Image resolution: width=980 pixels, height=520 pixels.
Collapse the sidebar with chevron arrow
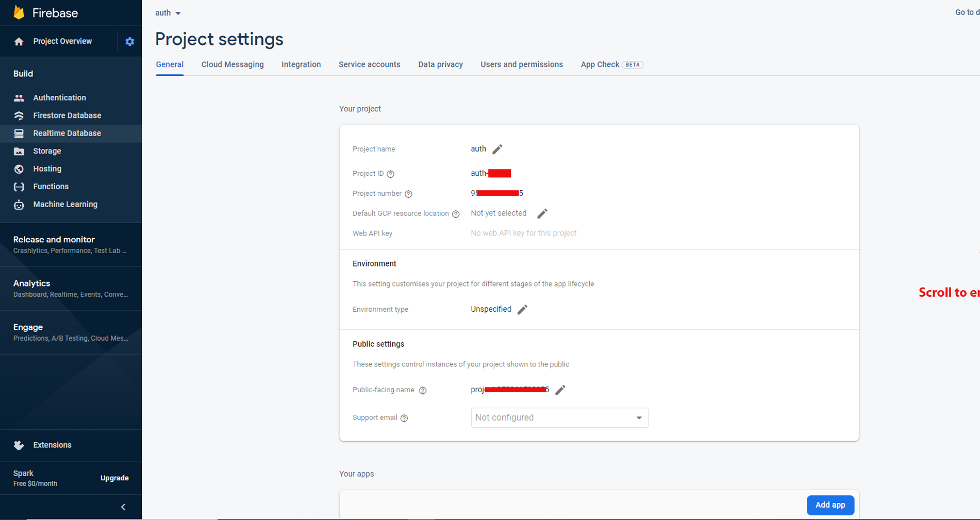click(x=123, y=507)
